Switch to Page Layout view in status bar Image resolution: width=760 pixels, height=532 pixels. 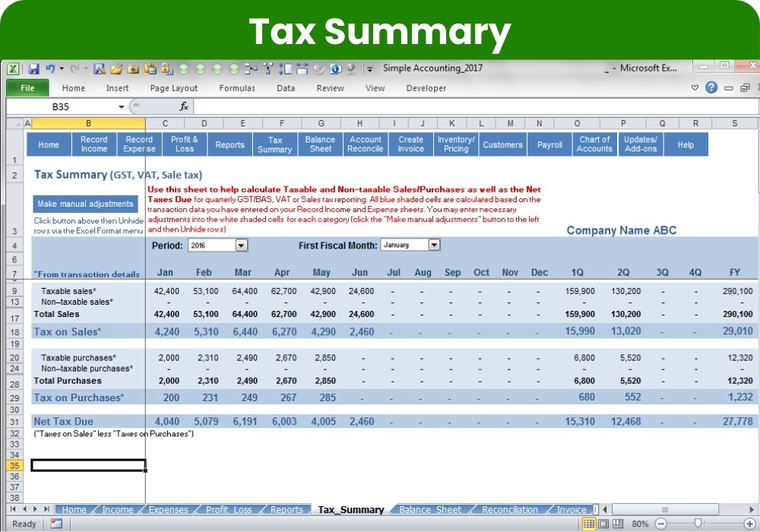(604, 524)
